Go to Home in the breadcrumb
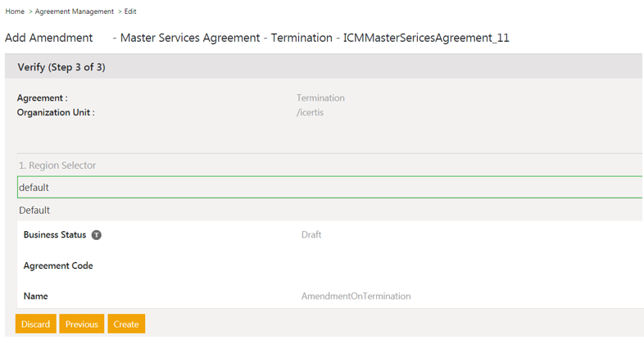The image size is (644, 340). 15,11
